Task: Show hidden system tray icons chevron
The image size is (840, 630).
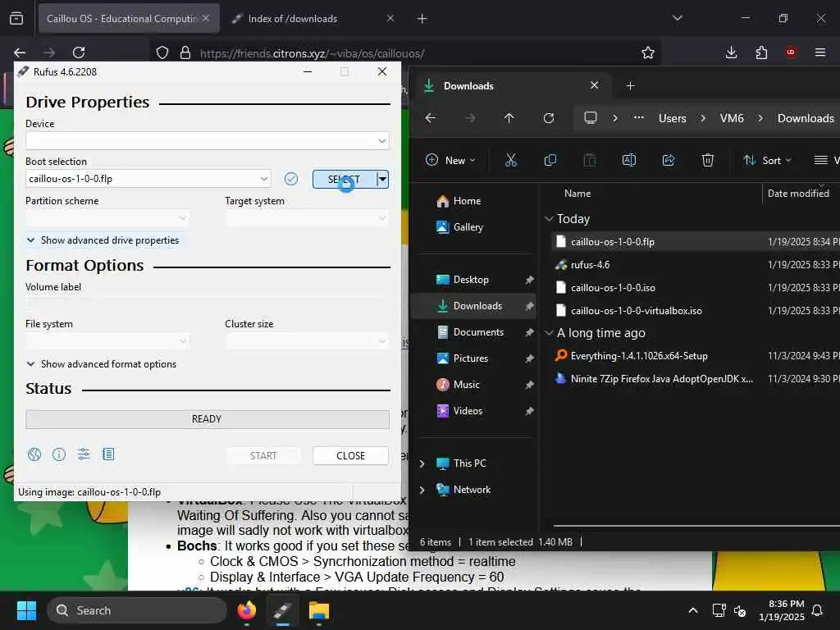Action: point(692,610)
